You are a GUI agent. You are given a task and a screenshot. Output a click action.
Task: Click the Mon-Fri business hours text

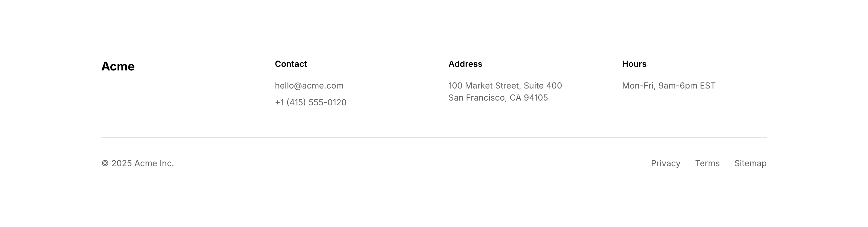tap(668, 86)
